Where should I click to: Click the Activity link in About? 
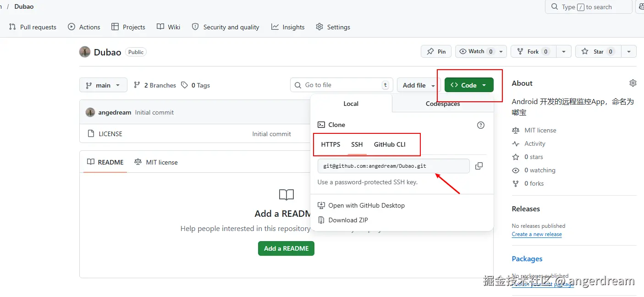click(x=535, y=143)
